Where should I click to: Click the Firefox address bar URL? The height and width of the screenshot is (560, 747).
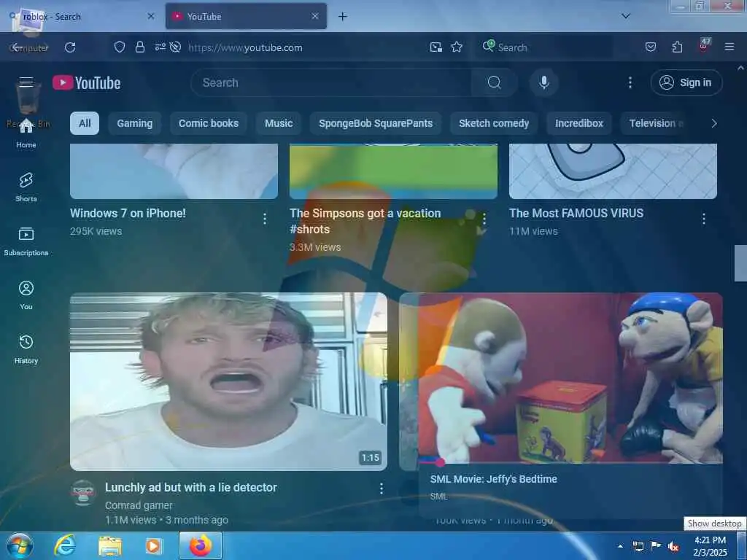(245, 47)
